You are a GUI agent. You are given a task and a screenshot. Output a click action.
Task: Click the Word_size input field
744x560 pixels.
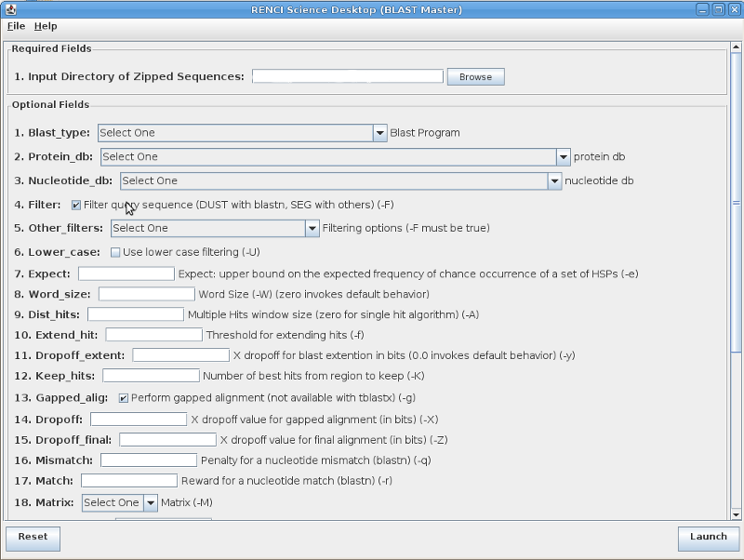click(146, 294)
